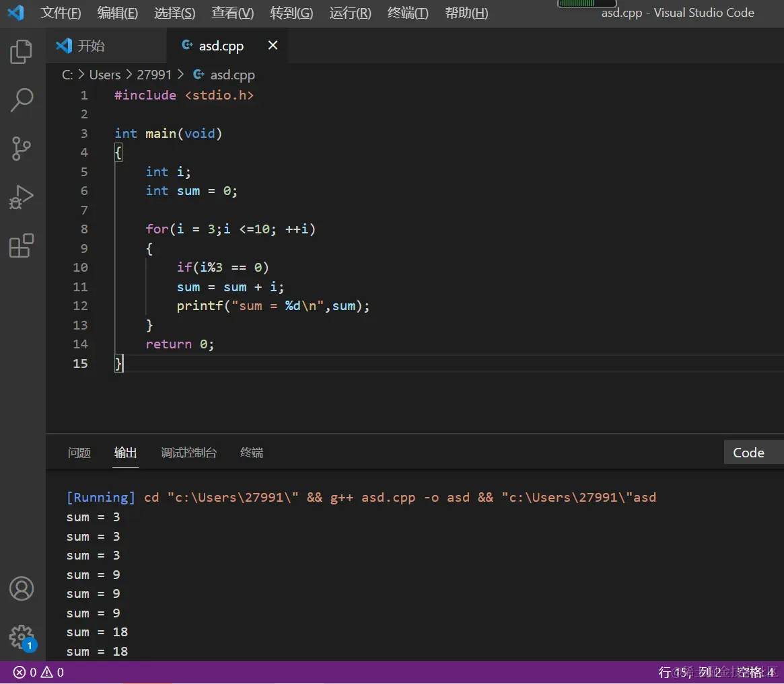This screenshot has height=684, width=784.
Task: Close the asd.cpp editor tab
Action: point(273,45)
